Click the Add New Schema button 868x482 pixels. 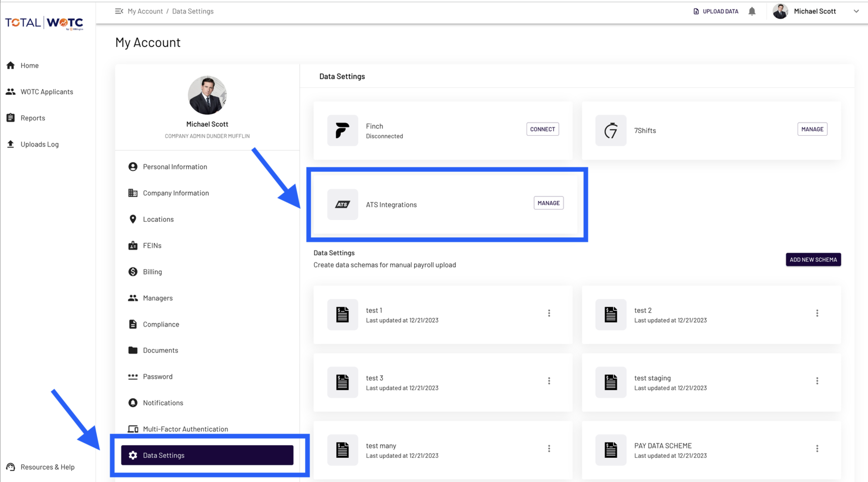[x=813, y=259]
